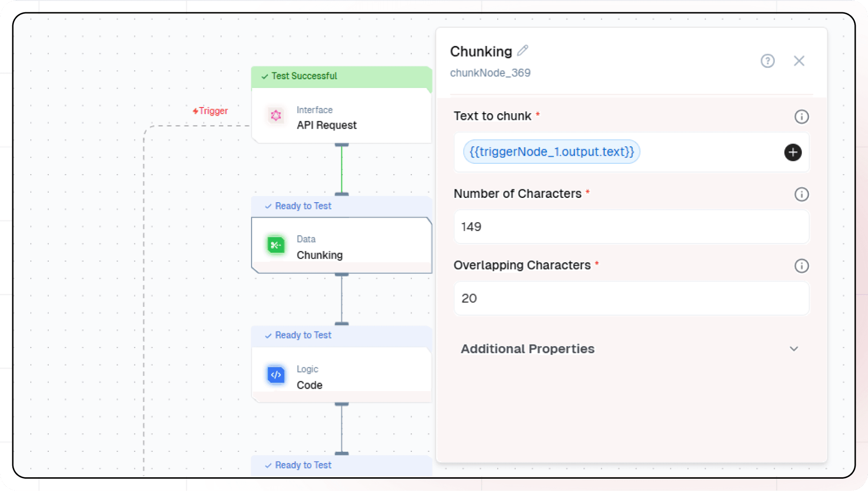868x491 pixels.
Task: Close the Chunking configuration panel
Action: pyautogui.click(x=799, y=61)
